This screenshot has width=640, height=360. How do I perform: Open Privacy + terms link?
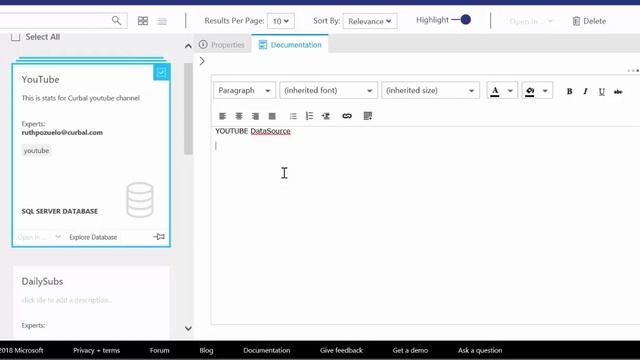coord(96,350)
